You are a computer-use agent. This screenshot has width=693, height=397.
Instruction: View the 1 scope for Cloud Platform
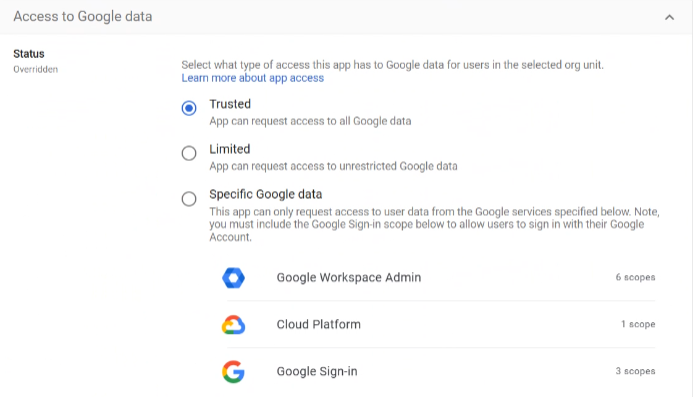[x=638, y=324]
